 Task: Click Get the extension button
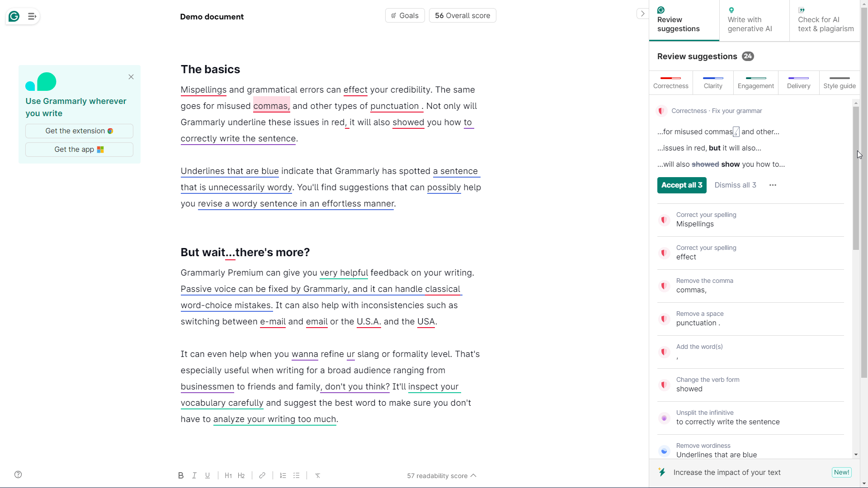(x=79, y=131)
